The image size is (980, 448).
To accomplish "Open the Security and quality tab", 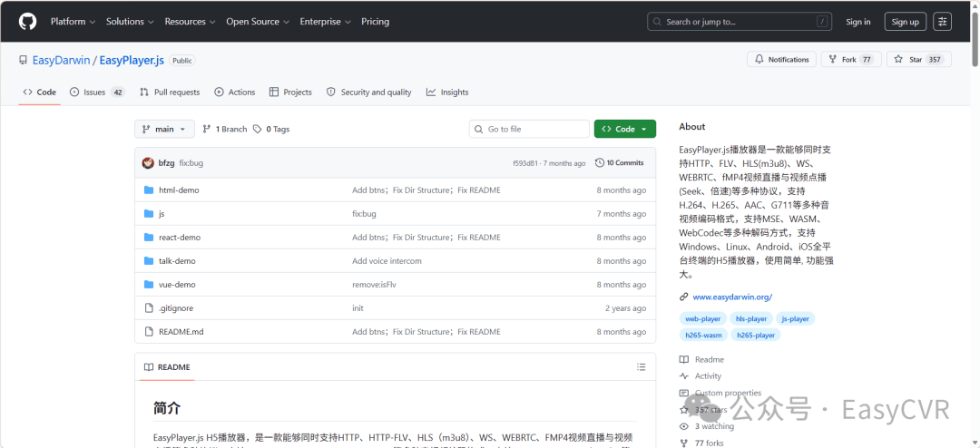I will [368, 92].
